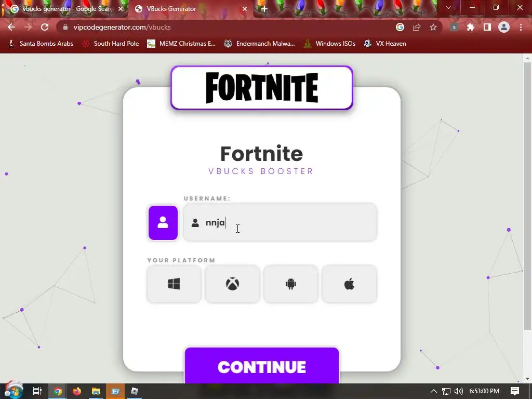This screenshot has height=399, width=532.
Task: Click the scrollbar down arrow
Action: point(527,379)
